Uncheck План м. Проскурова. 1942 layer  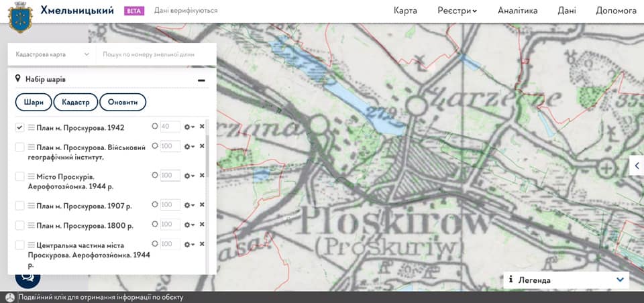20,127
